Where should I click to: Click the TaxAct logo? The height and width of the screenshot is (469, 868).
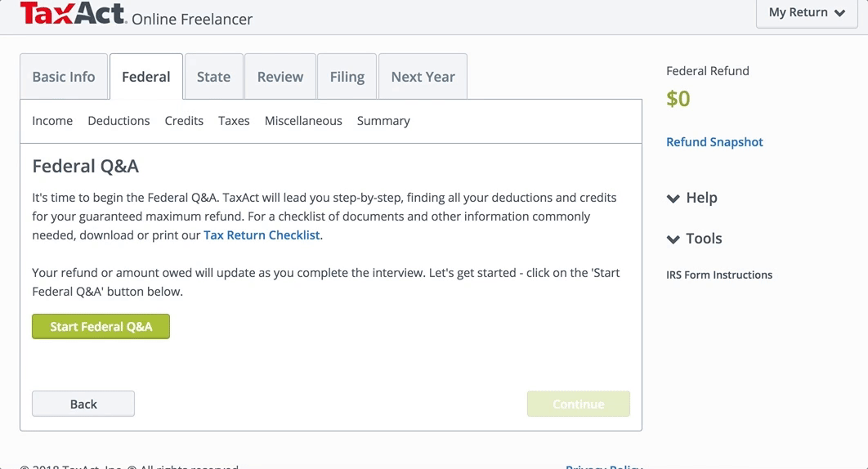(73, 13)
